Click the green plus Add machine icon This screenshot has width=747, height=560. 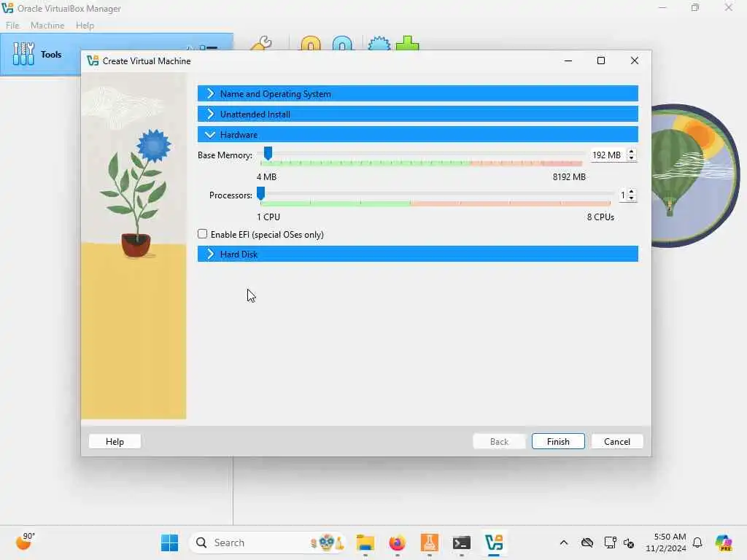click(407, 44)
